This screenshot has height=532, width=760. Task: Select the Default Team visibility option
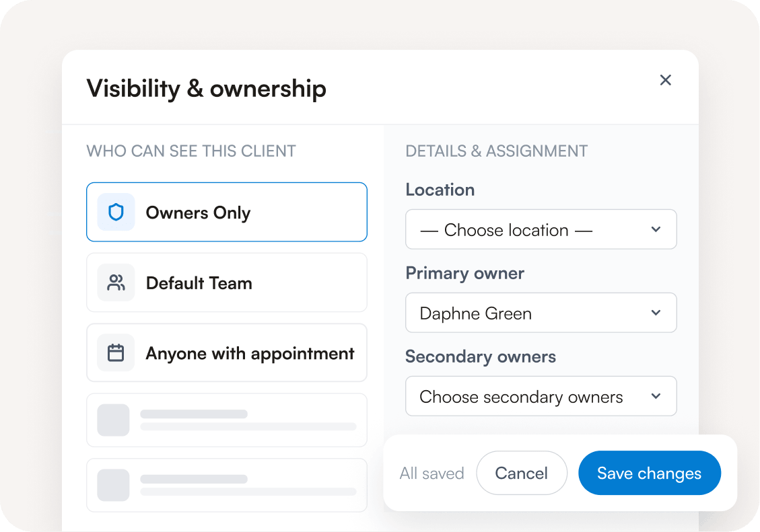227,282
